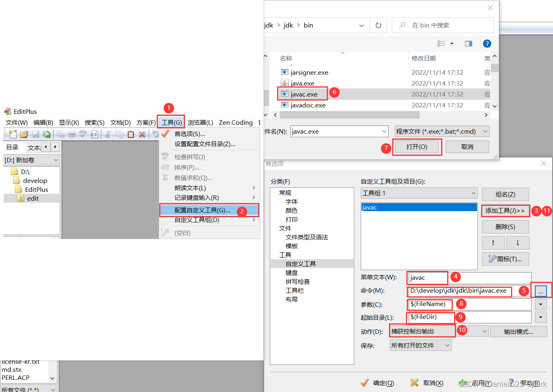553x392 pixels.
Task: Click the 组名(Z) button
Action: 505,195
